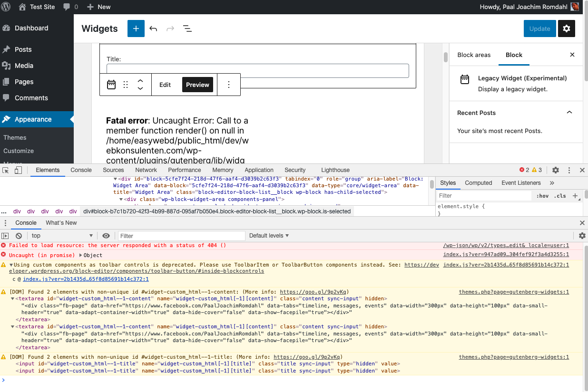
Task: Open the document overview list view icon
Action: tap(187, 29)
